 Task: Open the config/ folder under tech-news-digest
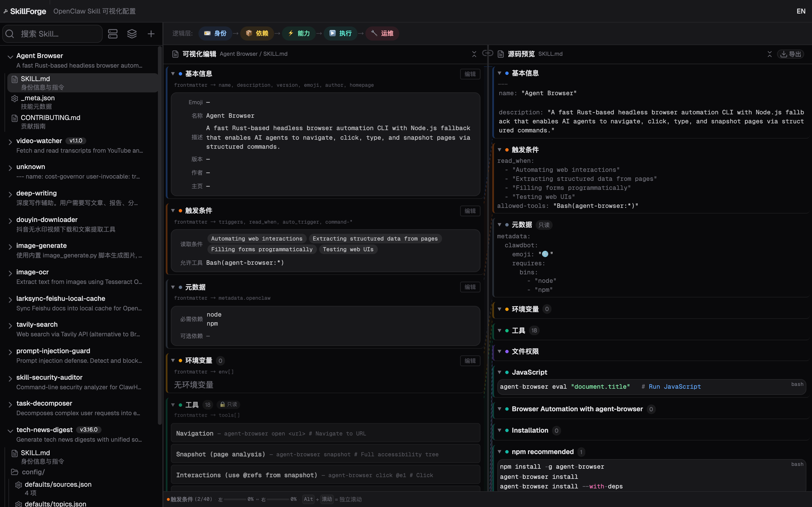[x=33, y=472]
